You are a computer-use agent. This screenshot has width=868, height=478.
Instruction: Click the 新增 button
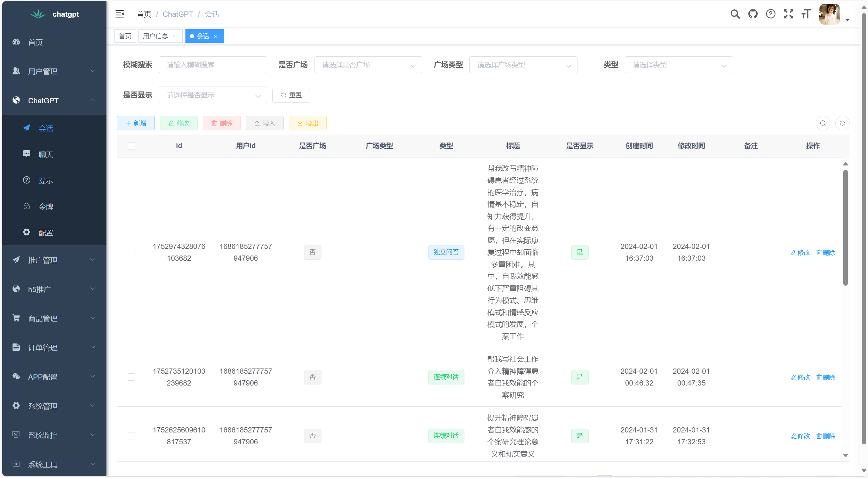coord(136,123)
